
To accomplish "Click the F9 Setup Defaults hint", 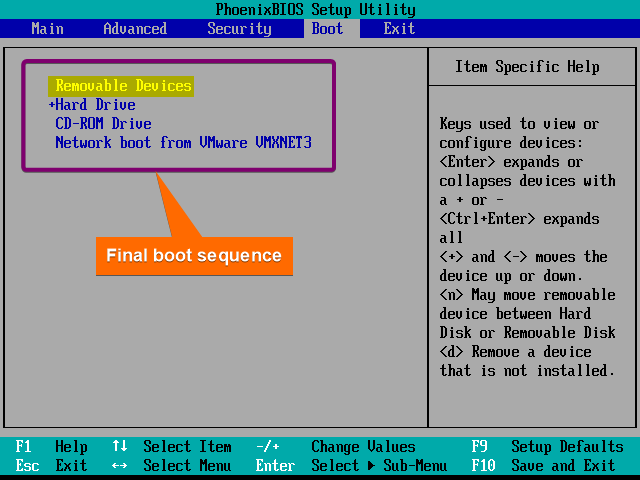I will point(547,447).
